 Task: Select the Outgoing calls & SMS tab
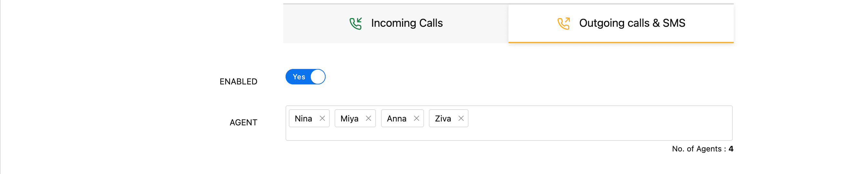pos(621,24)
